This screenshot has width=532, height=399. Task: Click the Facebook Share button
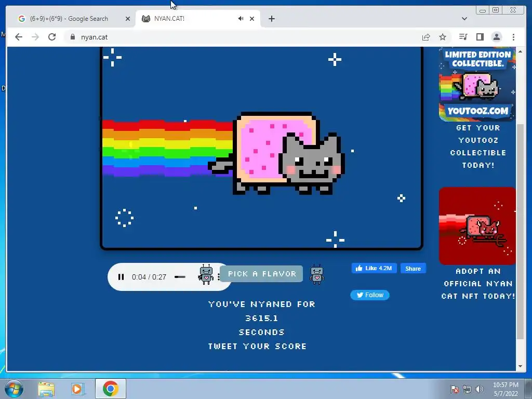pyautogui.click(x=413, y=269)
